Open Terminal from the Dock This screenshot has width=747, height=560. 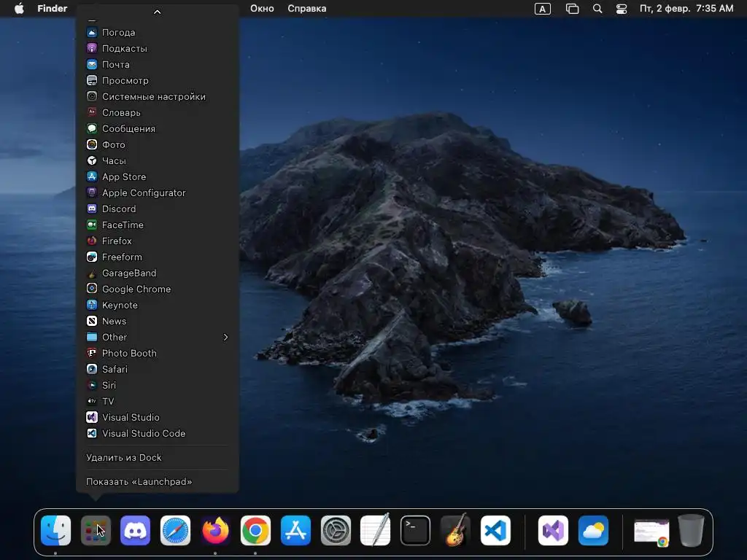pyautogui.click(x=416, y=530)
